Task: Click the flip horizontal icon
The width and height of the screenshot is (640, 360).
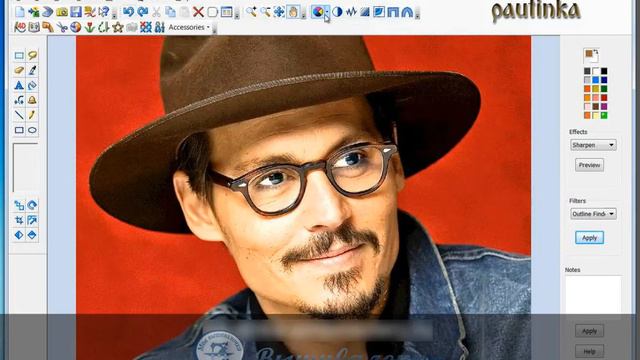Action: click(x=19, y=235)
